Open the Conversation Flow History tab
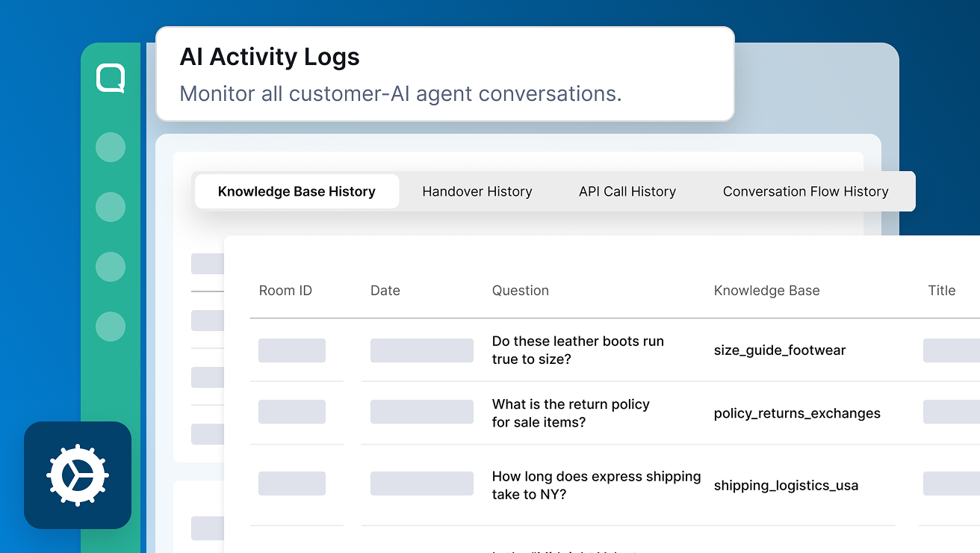Viewport: 980px width, 553px height. pyautogui.click(x=805, y=191)
